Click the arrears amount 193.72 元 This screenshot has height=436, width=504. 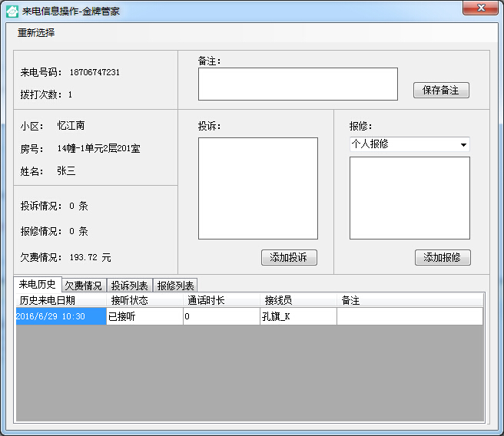tap(91, 257)
